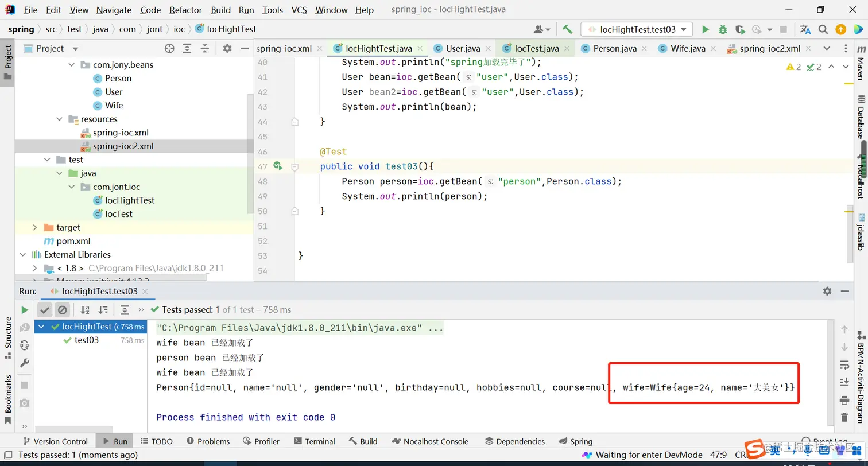
Task: Collapse the resources folder
Action: point(60,119)
